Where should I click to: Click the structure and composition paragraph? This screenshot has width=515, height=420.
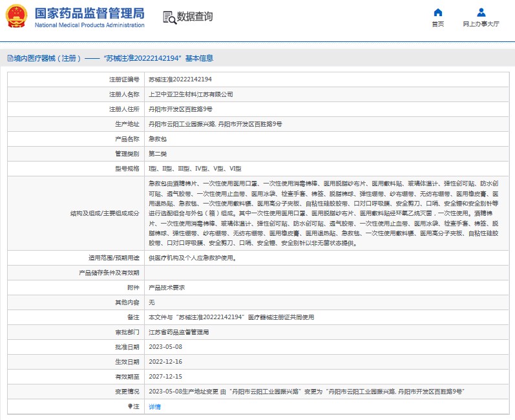[324, 213]
